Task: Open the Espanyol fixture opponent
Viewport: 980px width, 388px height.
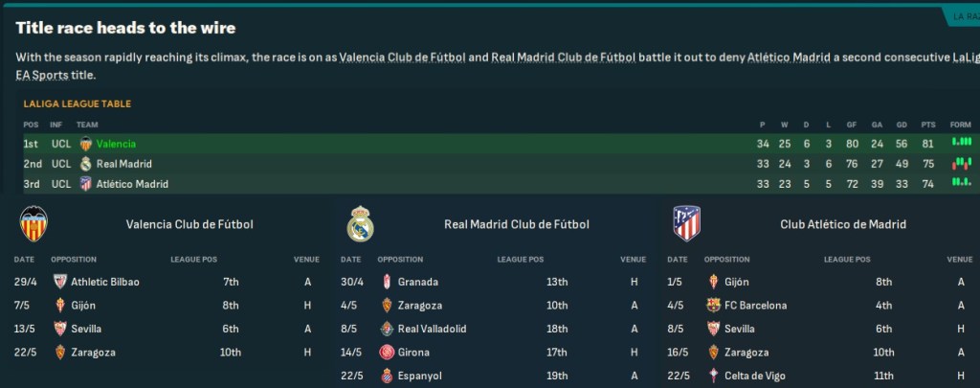Action: click(417, 376)
